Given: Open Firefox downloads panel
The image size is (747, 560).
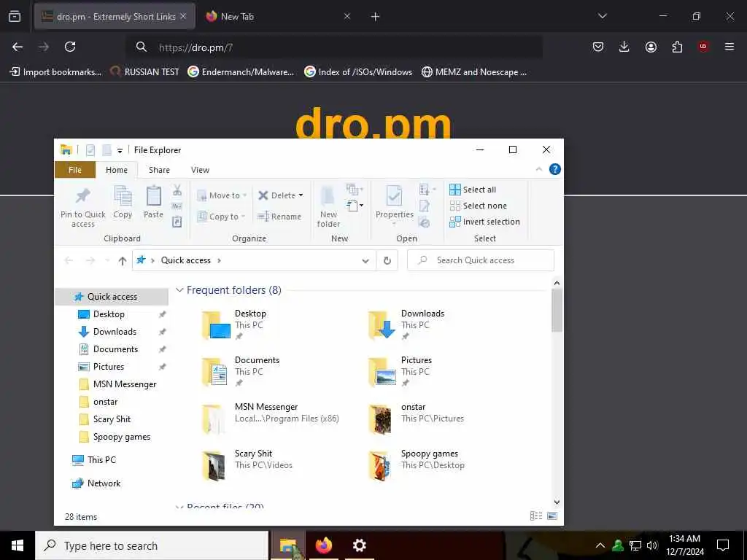Looking at the screenshot, I should pos(624,47).
